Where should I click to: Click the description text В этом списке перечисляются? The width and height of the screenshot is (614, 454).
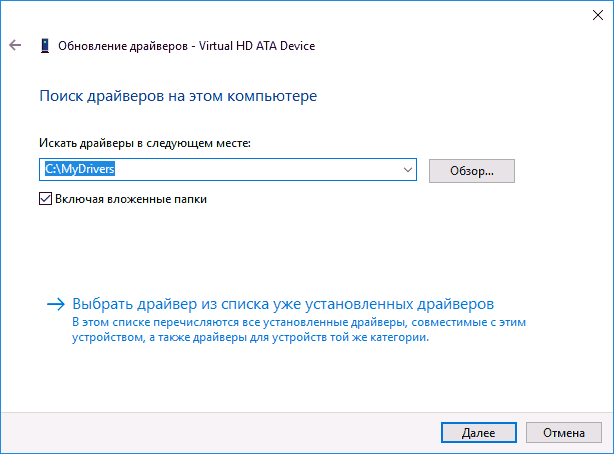[x=299, y=322]
